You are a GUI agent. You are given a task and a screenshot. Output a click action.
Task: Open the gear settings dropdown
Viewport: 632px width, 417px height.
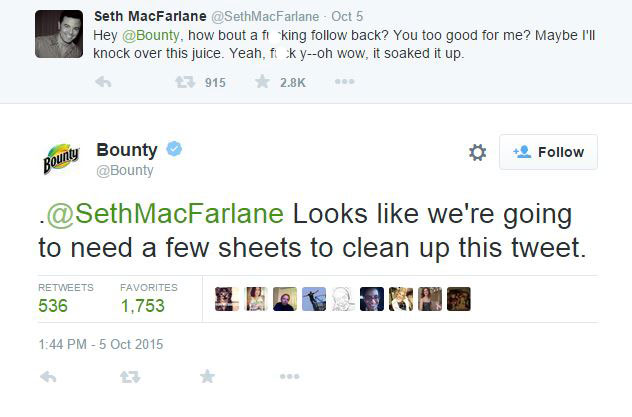coord(477,152)
